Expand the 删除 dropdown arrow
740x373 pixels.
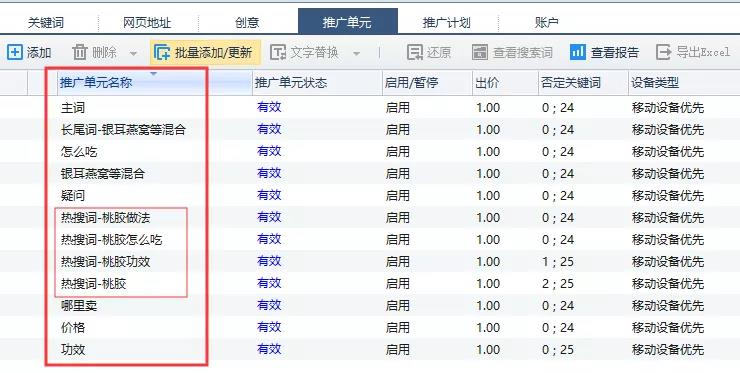coord(134,54)
